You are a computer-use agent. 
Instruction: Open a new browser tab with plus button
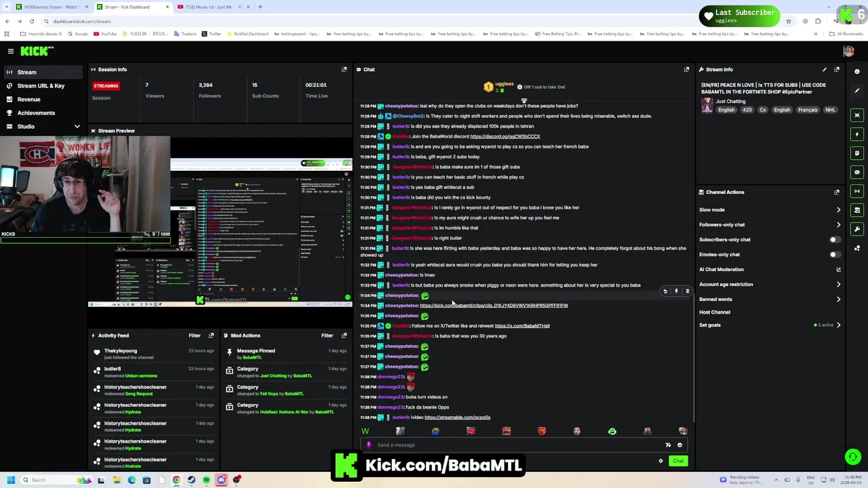(x=260, y=7)
